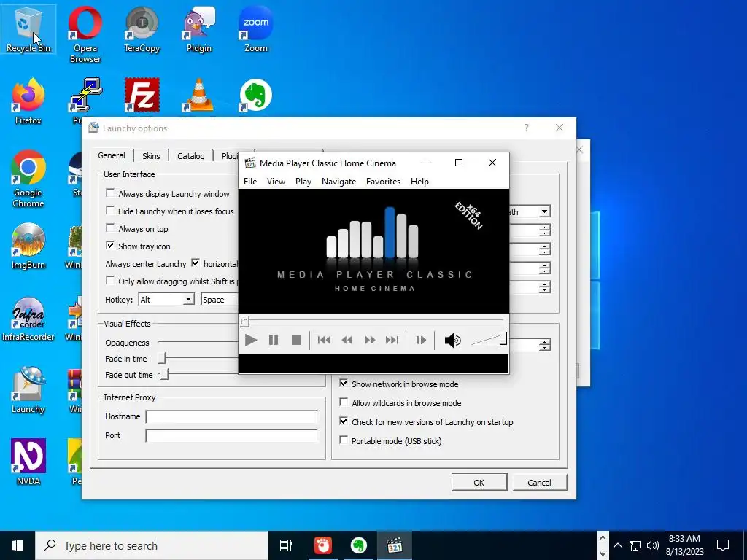This screenshot has height=560, width=747.
Task: Click the Evernote taskbar icon
Action: point(359,545)
